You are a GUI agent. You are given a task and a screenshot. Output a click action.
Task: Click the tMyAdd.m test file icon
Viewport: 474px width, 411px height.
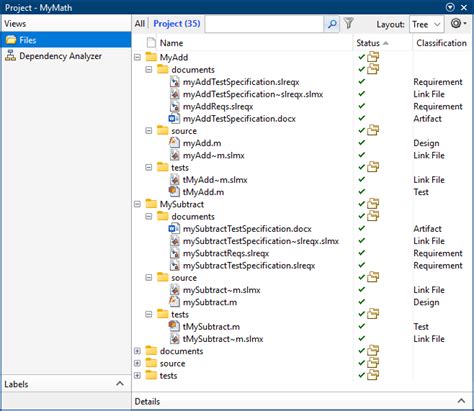coord(174,192)
